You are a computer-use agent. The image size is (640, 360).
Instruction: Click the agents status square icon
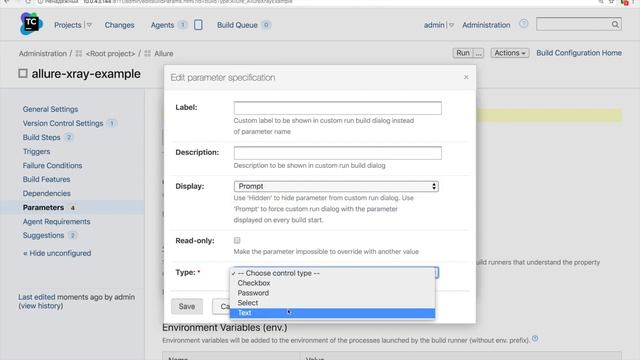tap(198, 25)
